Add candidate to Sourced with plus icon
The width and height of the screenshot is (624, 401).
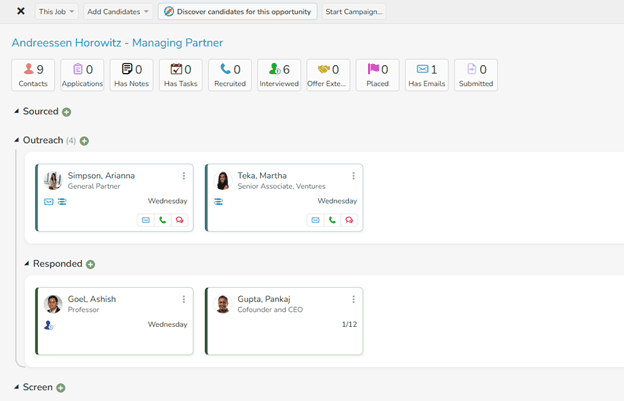[x=66, y=112]
